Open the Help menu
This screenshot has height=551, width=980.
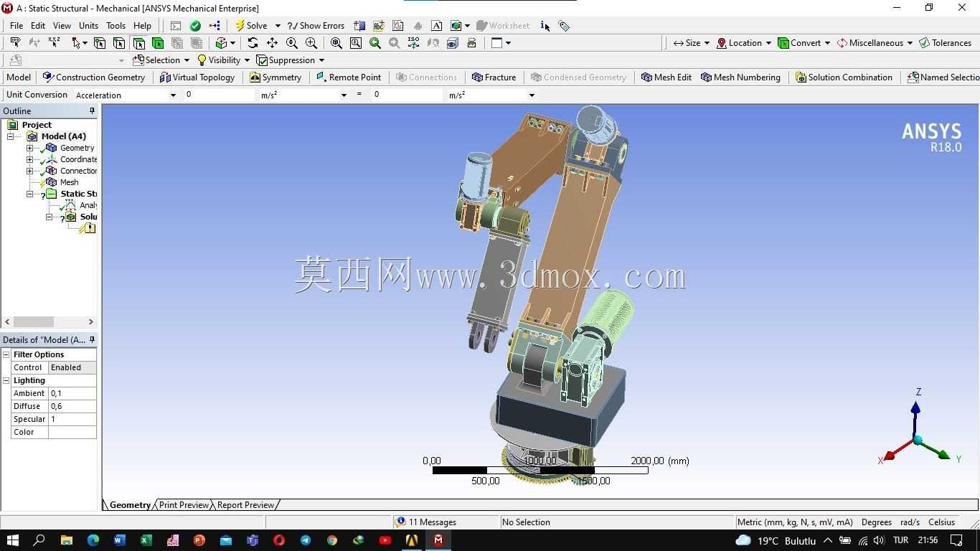pyautogui.click(x=142, y=26)
